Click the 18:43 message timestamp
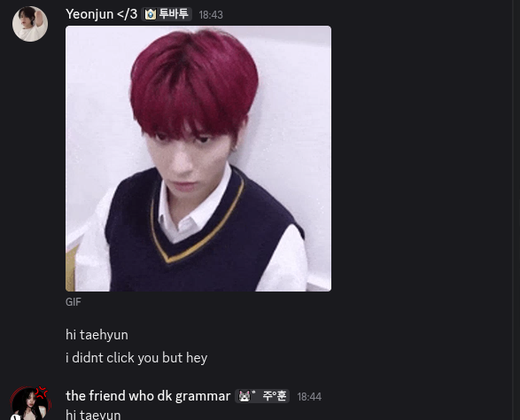520x420 pixels. click(x=211, y=15)
